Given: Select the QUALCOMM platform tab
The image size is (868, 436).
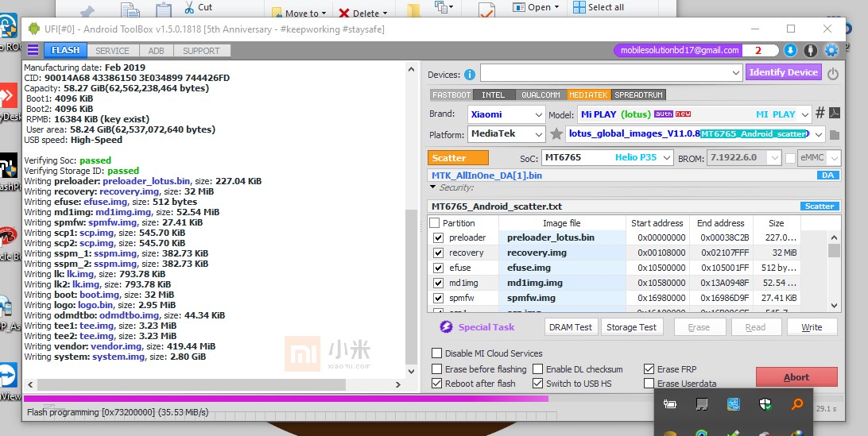Looking at the screenshot, I should [x=541, y=95].
